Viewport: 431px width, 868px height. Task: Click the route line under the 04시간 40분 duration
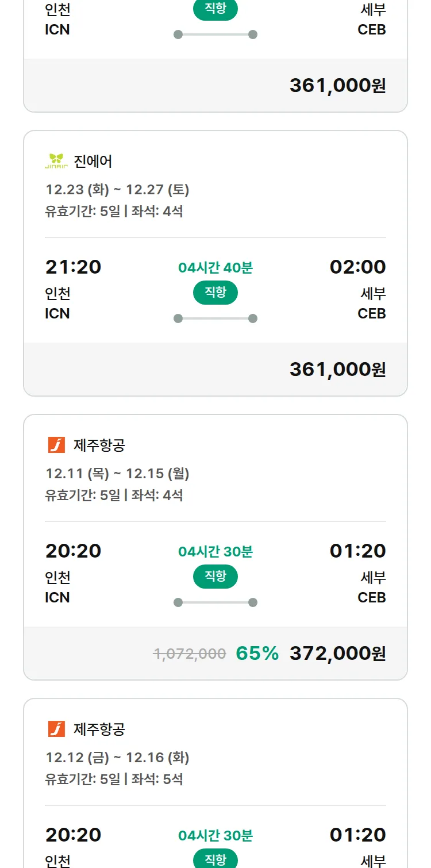tap(215, 318)
